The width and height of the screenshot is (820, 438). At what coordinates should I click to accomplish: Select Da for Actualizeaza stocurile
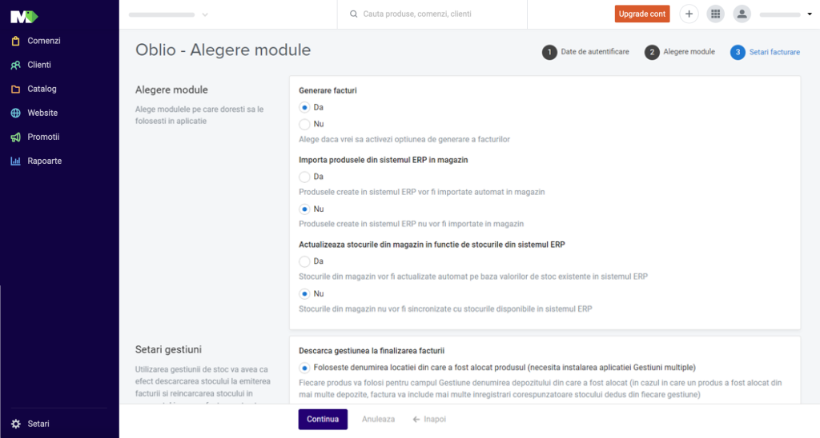pyautogui.click(x=304, y=261)
